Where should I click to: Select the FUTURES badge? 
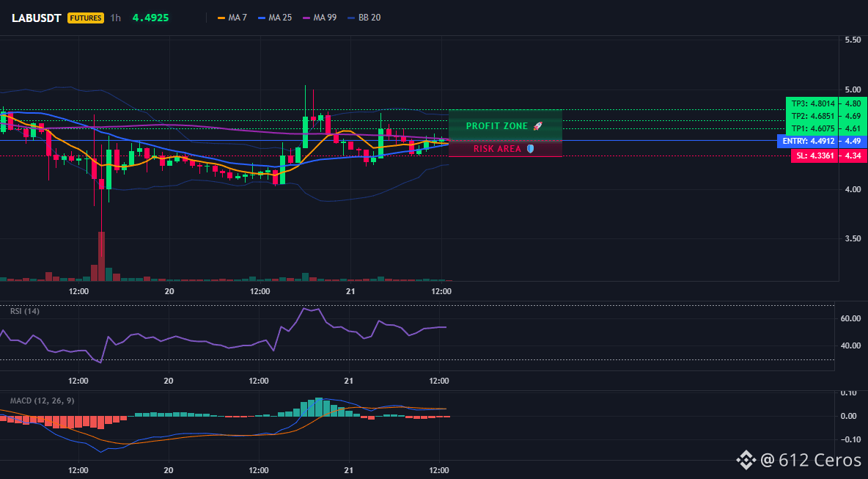tap(86, 18)
